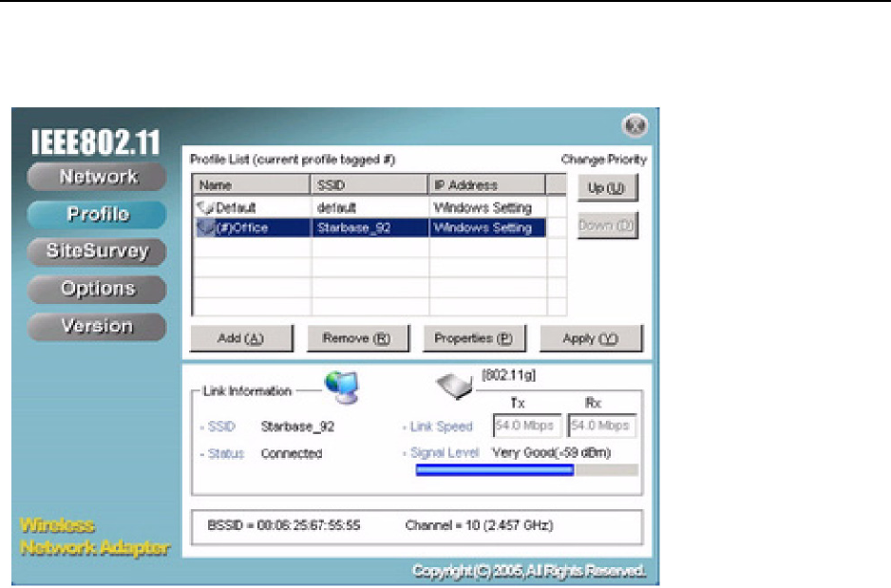Image resolution: width=891 pixels, height=588 pixels.
Task: Click the globe icon at top right
Action: pos(635,125)
